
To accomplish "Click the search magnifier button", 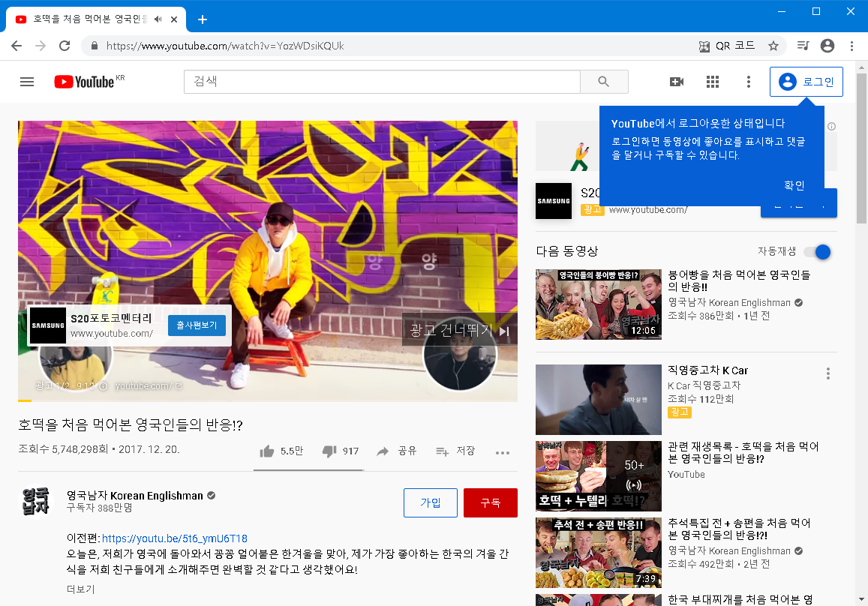I will click(x=604, y=82).
